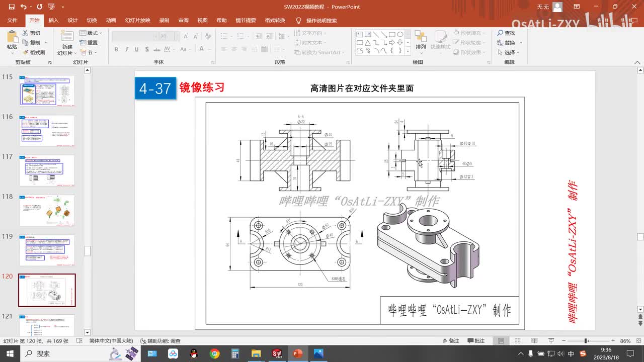Open Google Chrome from the taskbar
Image resolution: width=644 pixels, height=362 pixels.
(215, 353)
